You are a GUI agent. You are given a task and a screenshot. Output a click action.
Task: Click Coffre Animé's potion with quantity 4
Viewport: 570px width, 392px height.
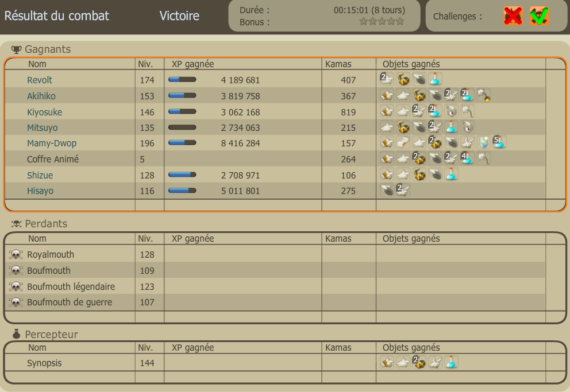point(467,158)
